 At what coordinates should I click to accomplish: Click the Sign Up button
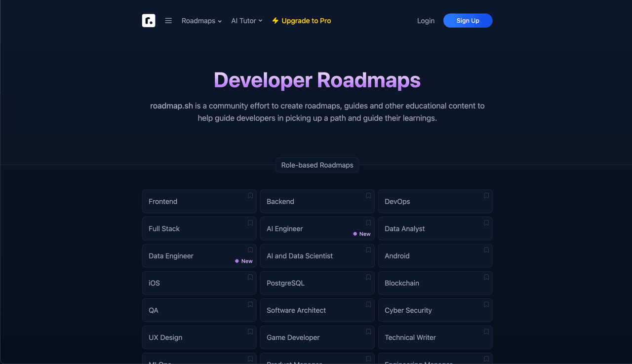468,21
